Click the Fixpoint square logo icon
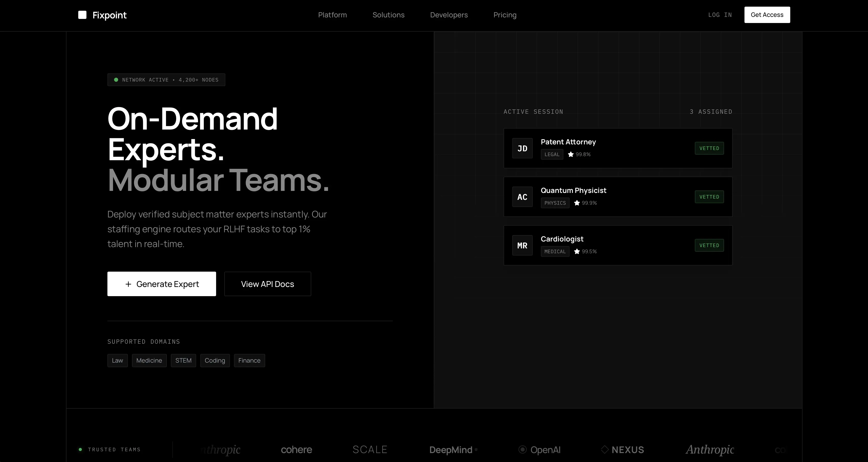This screenshot has height=462, width=868. pos(82,15)
